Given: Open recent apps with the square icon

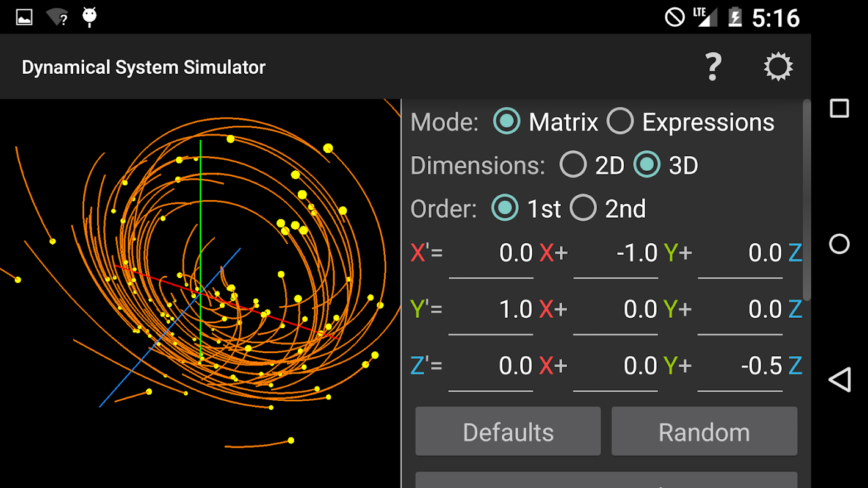Looking at the screenshot, I should coord(839,109).
